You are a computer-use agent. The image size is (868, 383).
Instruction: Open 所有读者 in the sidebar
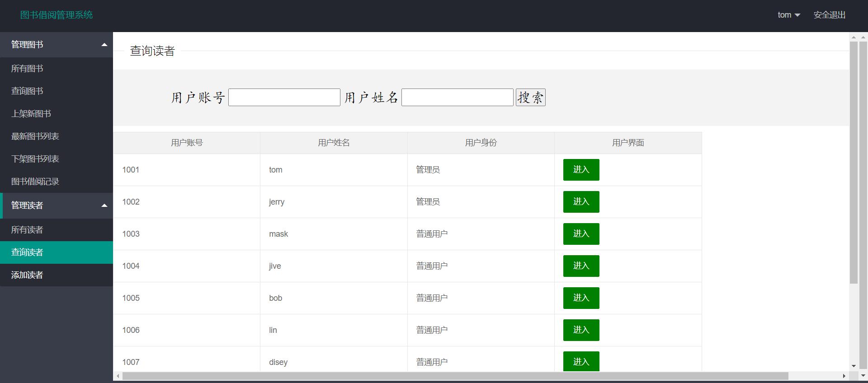[x=56, y=230]
